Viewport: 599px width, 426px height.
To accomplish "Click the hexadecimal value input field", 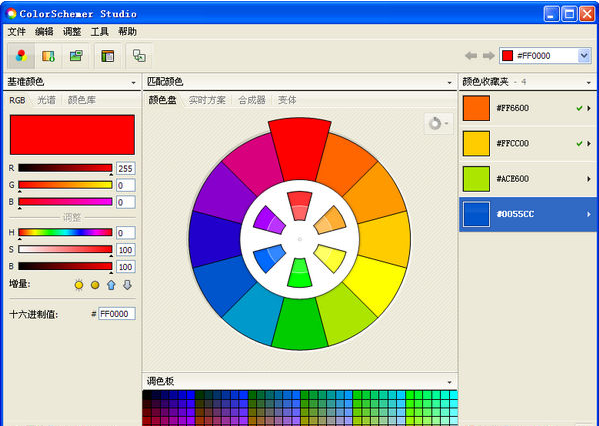I will [117, 314].
